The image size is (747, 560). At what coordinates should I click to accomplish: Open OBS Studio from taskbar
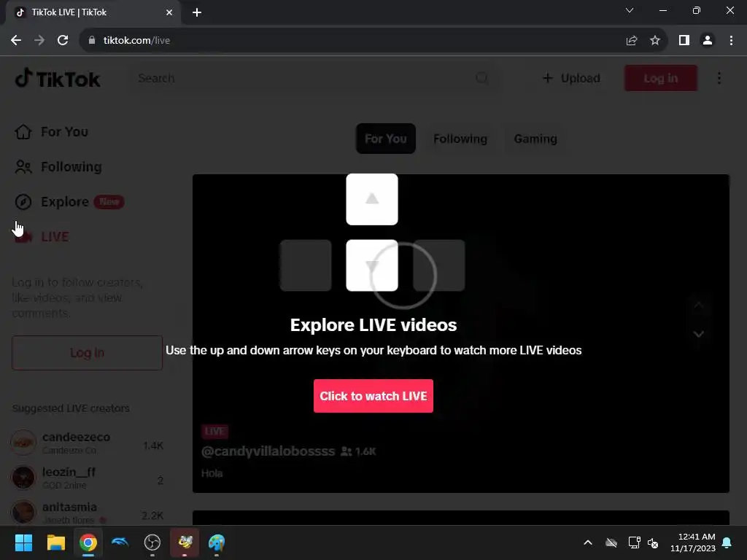coord(152,542)
